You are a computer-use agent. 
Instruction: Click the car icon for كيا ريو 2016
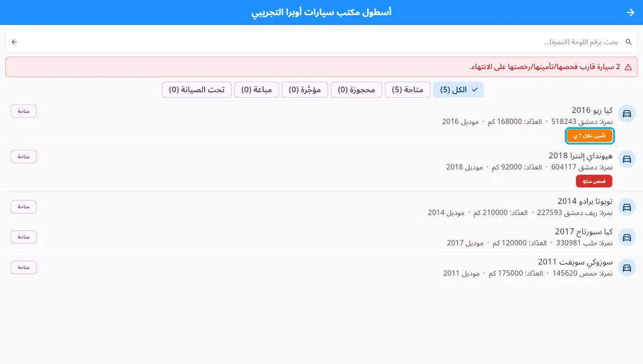[626, 114]
